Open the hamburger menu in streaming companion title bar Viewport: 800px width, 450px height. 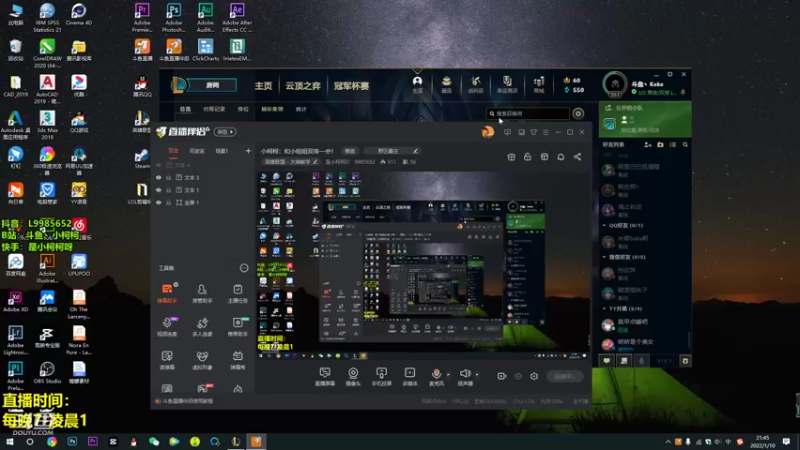(x=545, y=132)
